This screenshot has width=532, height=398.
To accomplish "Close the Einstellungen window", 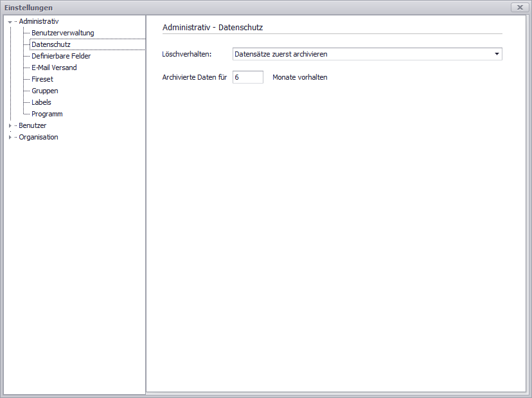I will point(519,7).
